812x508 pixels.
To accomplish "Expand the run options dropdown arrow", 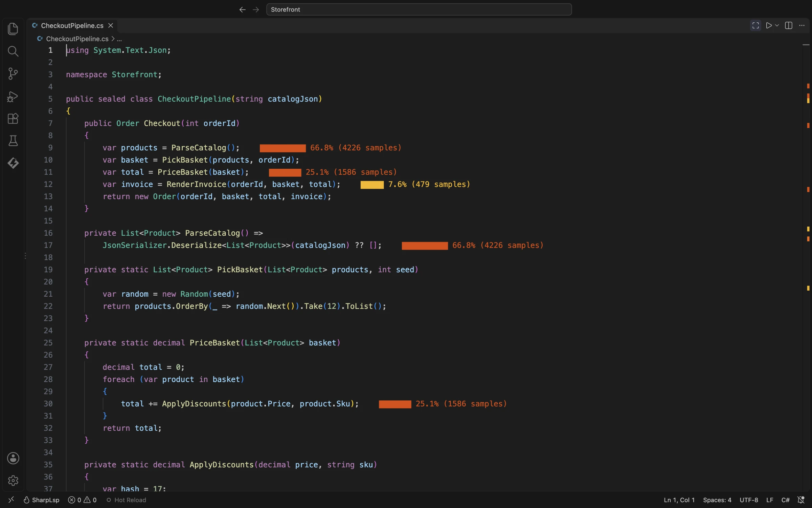I will coord(777,25).
